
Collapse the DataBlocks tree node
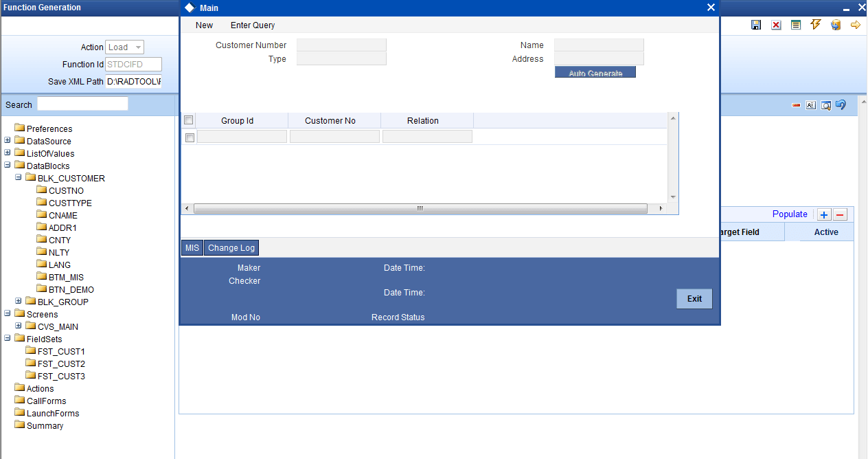(x=8, y=166)
